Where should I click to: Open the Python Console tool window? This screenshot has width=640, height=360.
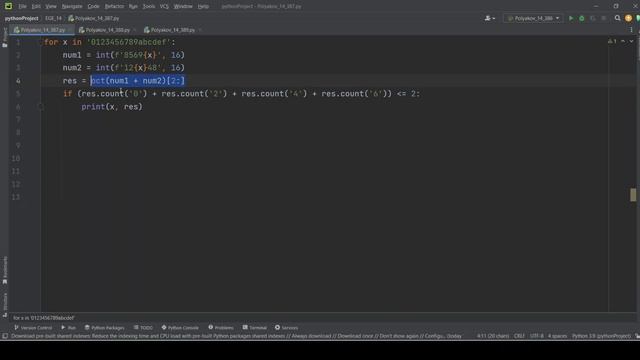pyautogui.click(x=180, y=328)
